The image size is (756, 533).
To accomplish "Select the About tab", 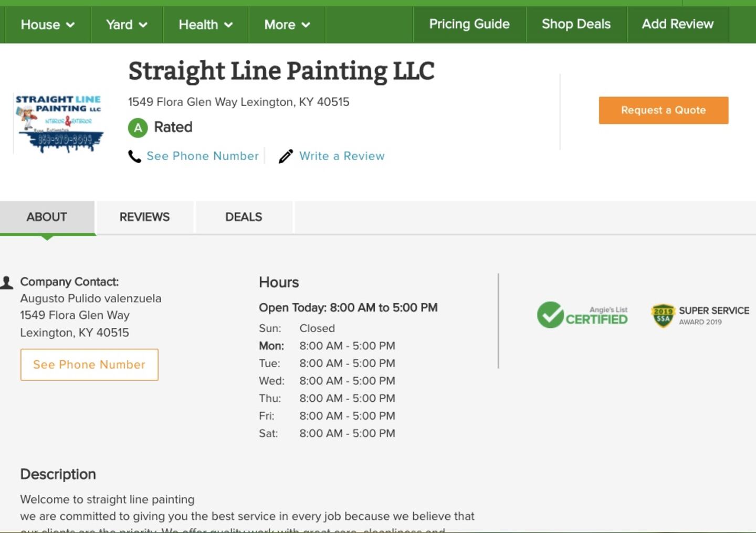I will (47, 217).
